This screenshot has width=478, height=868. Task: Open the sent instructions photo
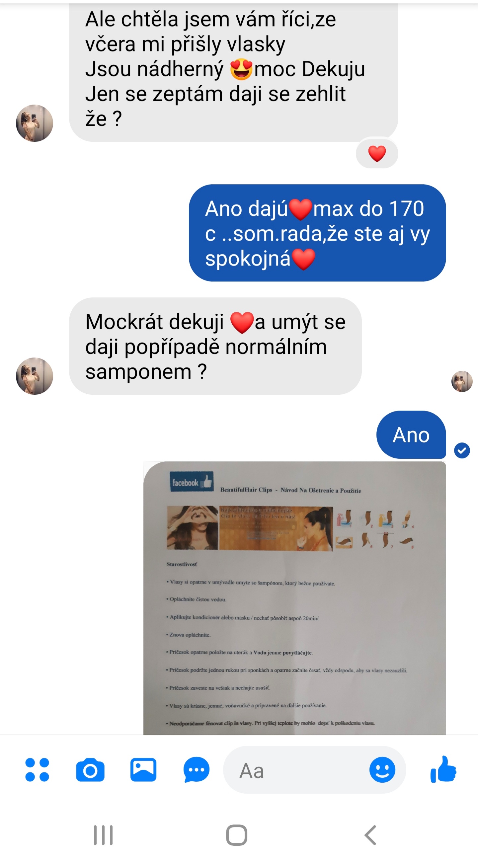coord(295,598)
